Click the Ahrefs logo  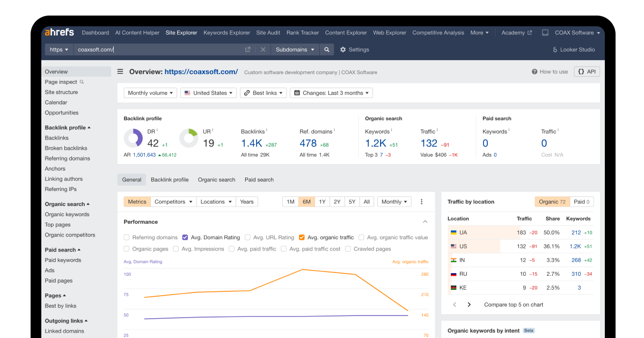pyautogui.click(x=59, y=32)
